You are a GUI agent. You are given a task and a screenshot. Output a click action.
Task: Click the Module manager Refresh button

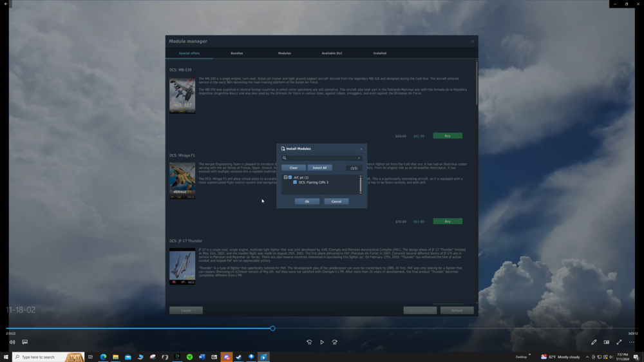457,310
